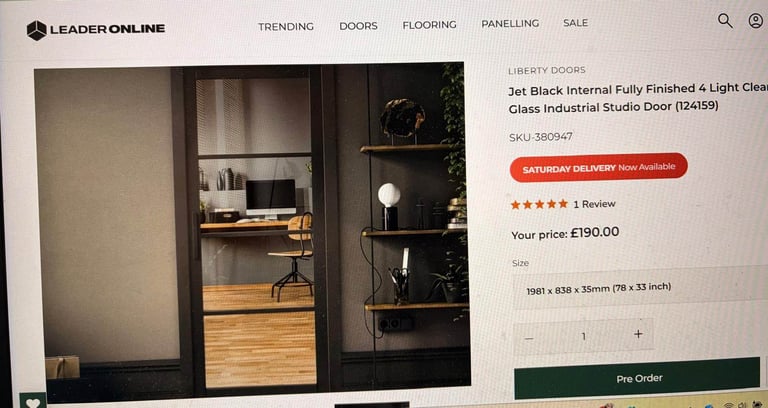Viewport: 768px width, 408px height.
Task: Click the Wi-Fi icon in system tray
Action: pyautogui.click(x=728, y=405)
